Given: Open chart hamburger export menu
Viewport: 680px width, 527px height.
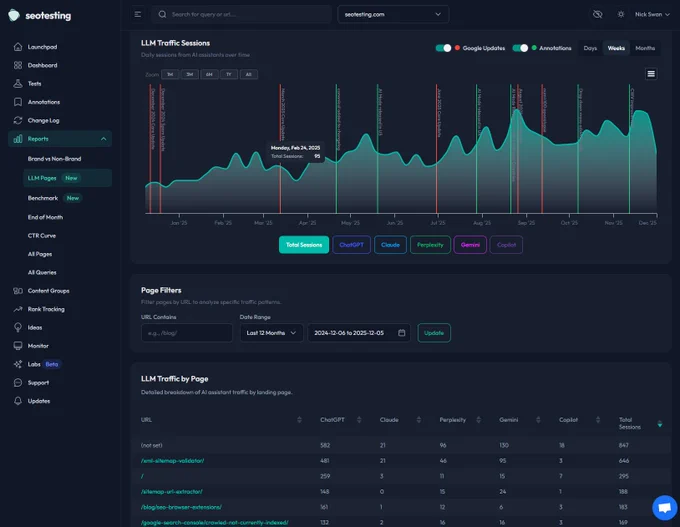Looking at the screenshot, I should click(x=651, y=74).
